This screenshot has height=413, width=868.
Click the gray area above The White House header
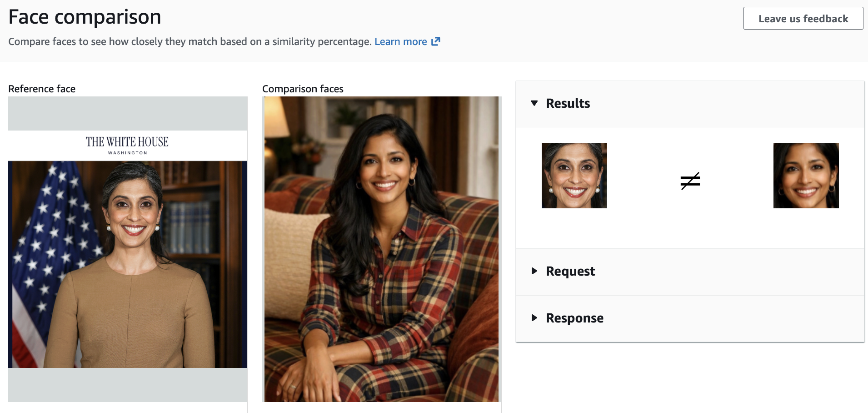tap(128, 113)
